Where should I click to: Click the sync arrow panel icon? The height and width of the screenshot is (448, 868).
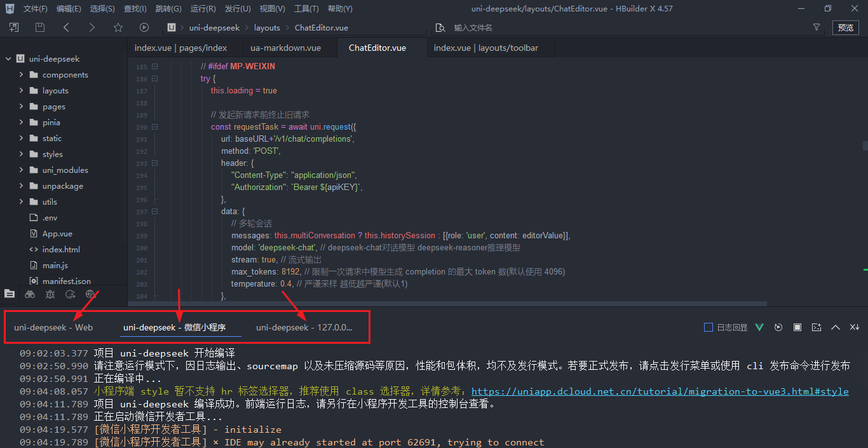click(71, 294)
